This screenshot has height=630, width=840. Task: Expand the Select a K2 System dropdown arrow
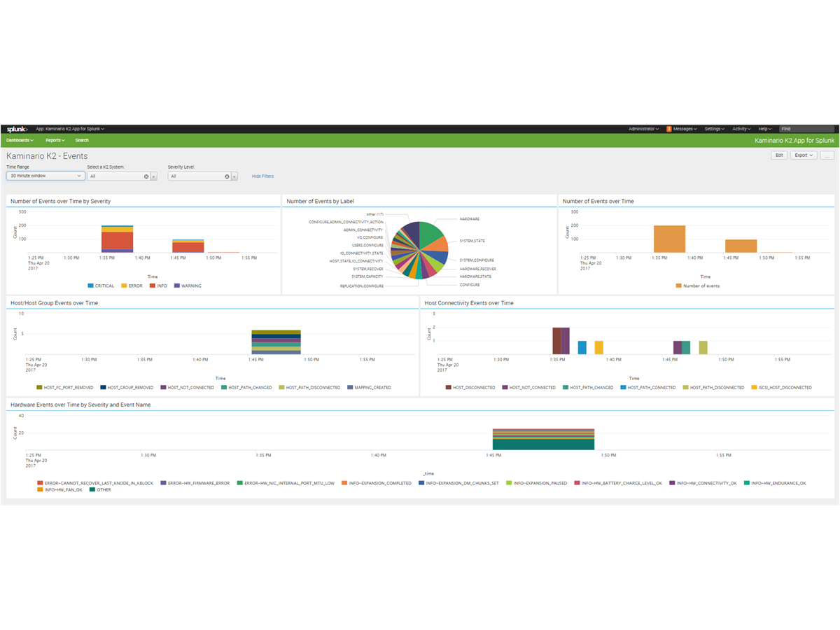[154, 176]
